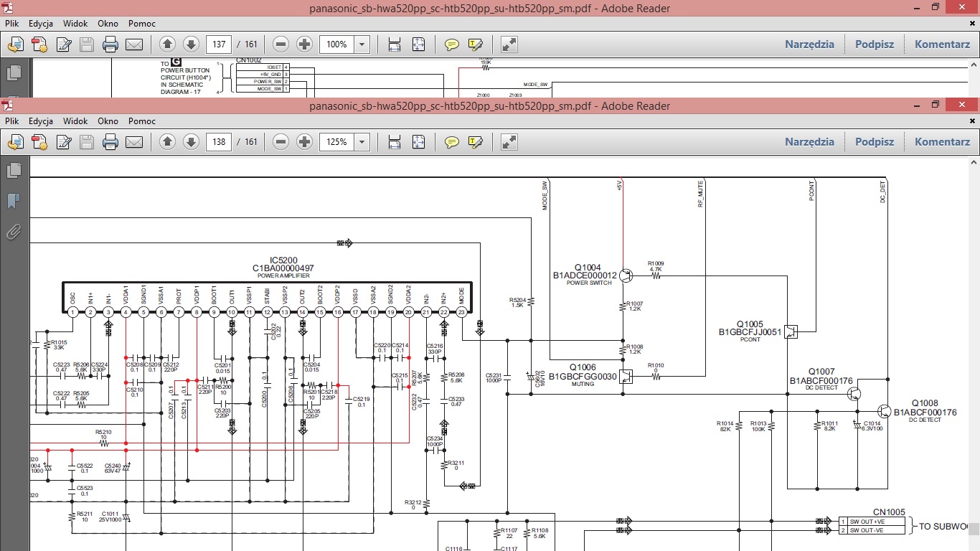Click fit-width scrolling icon in page 138 window

[x=395, y=142]
